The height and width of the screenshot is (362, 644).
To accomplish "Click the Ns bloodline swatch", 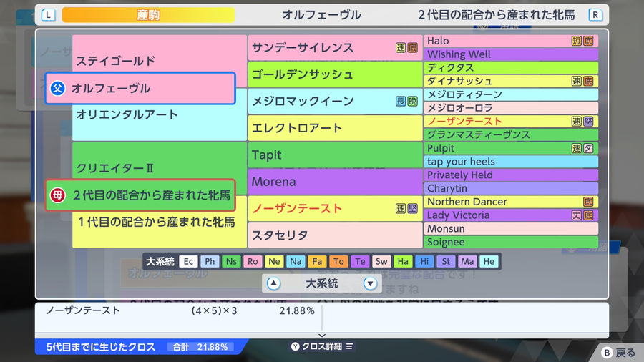I will tap(231, 261).
